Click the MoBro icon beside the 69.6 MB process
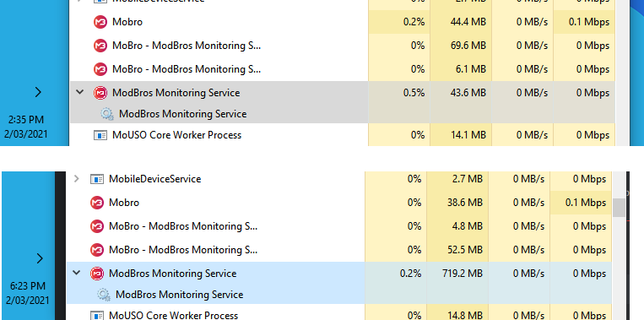The width and height of the screenshot is (644, 320). pyautogui.click(x=100, y=46)
